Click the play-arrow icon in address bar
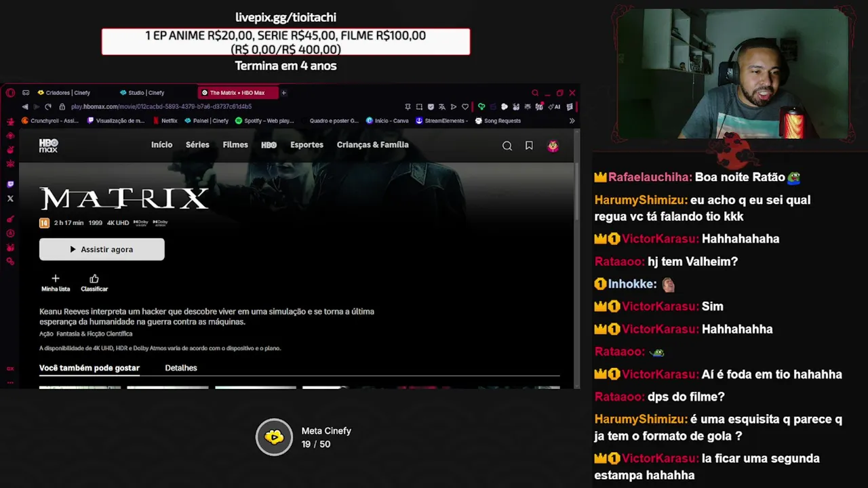This screenshot has width=868, height=488. [454, 106]
